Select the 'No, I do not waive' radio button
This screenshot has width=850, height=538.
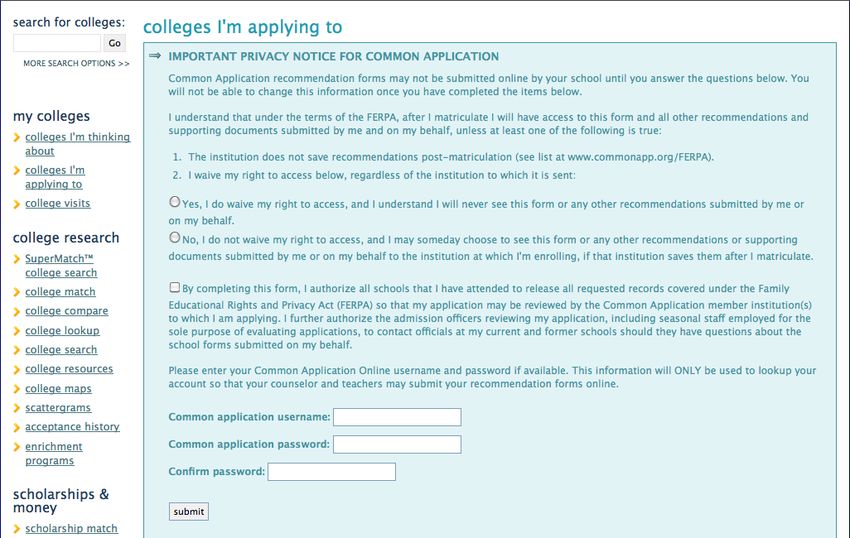175,238
